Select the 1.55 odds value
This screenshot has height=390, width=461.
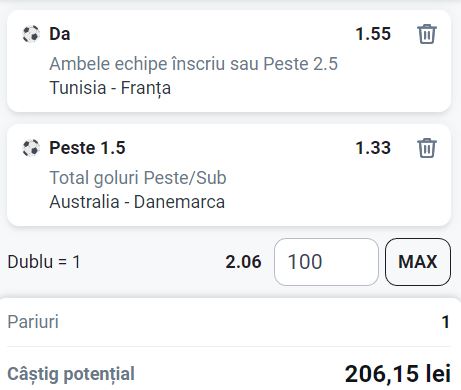tap(373, 34)
